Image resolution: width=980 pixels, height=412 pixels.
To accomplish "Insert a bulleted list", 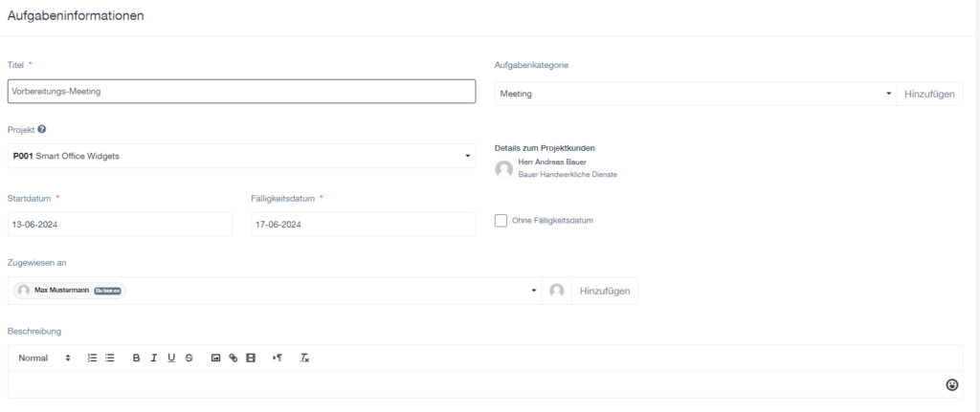I will (x=110, y=358).
